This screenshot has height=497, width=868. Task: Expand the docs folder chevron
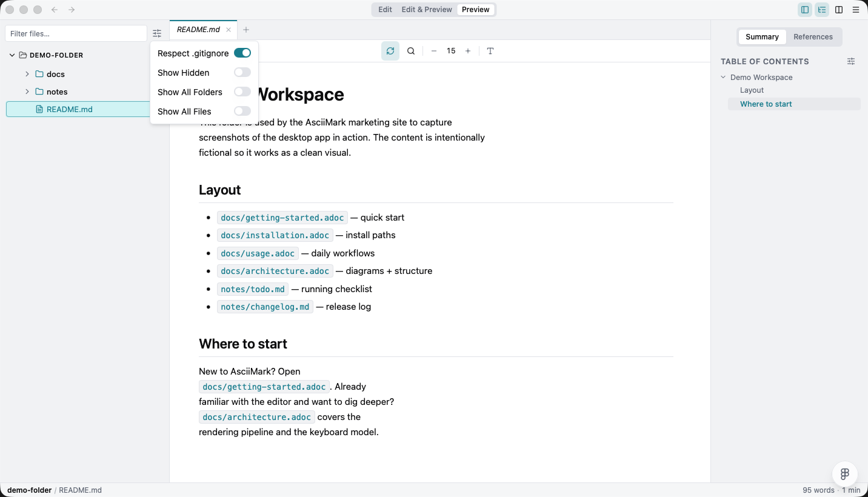pos(27,74)
